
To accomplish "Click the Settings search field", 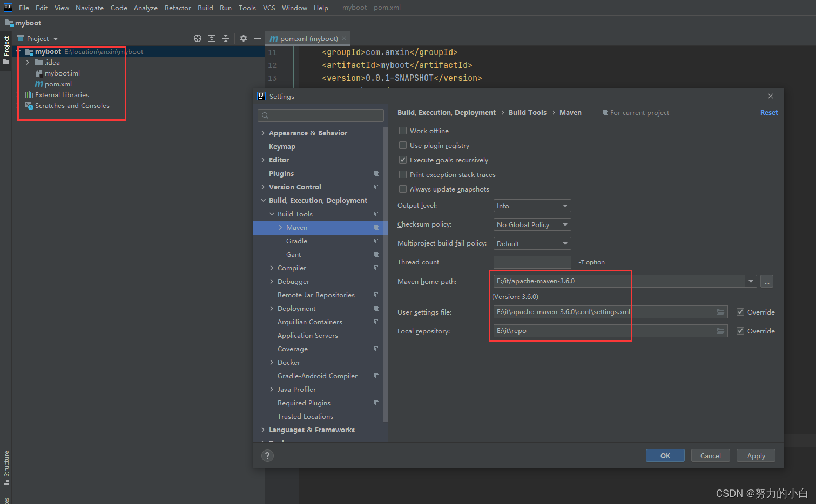I will (x=321, y=115).
